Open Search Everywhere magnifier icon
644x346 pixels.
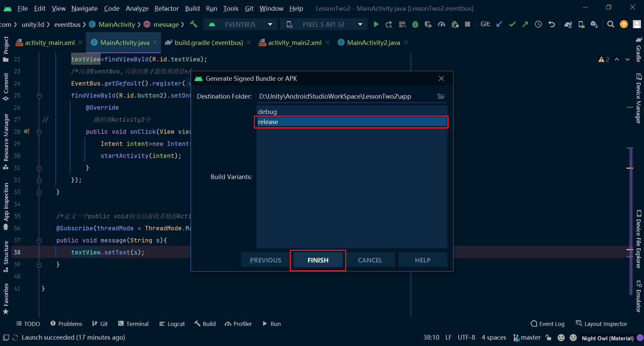611,24
